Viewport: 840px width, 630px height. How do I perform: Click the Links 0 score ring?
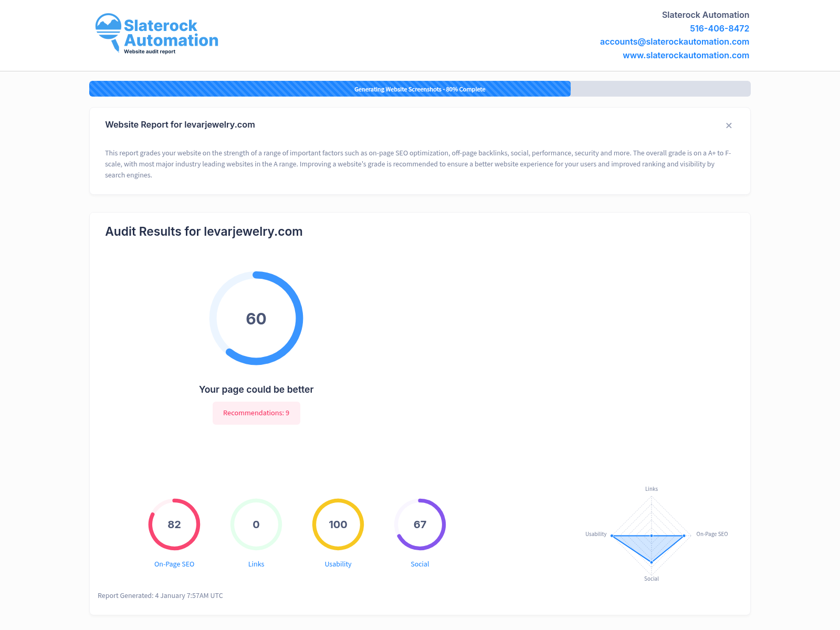256,524
